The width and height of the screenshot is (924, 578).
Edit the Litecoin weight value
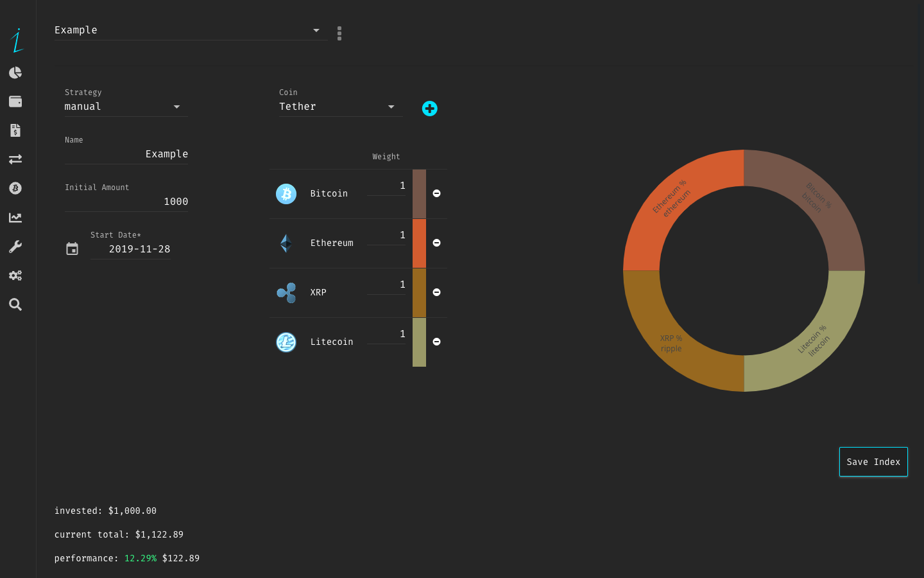pos(386,334)
